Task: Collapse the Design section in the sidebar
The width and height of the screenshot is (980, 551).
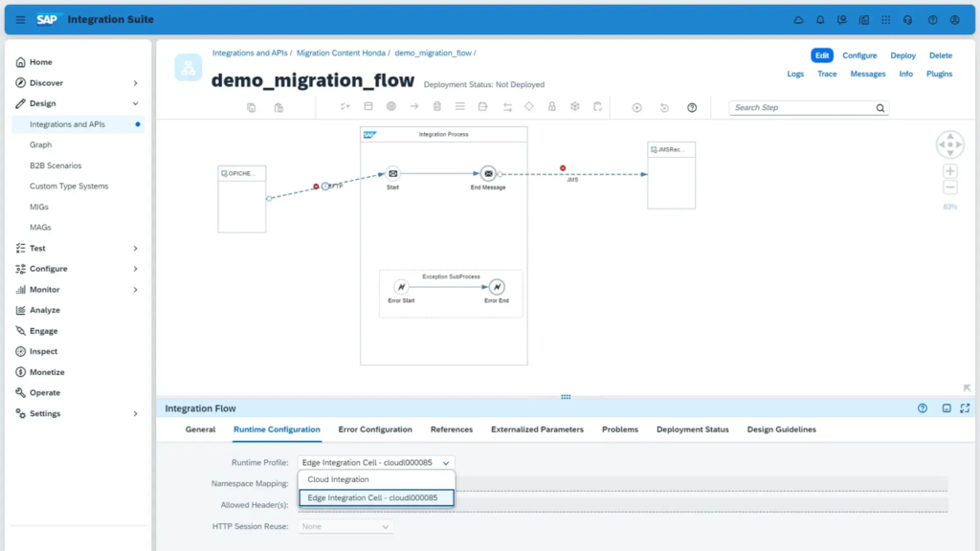Action: [135, 103]
